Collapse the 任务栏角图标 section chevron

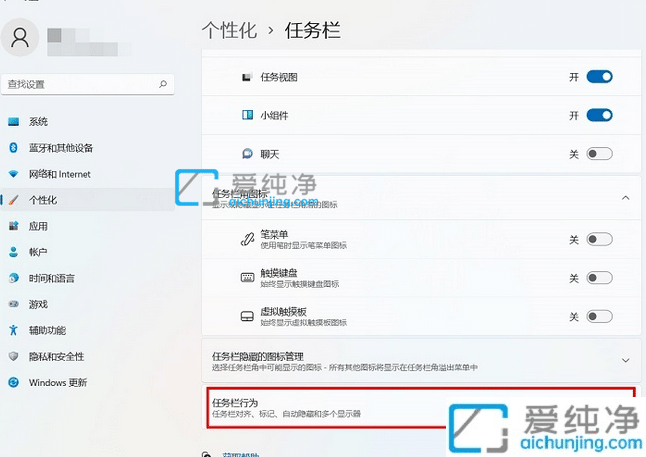625,198
